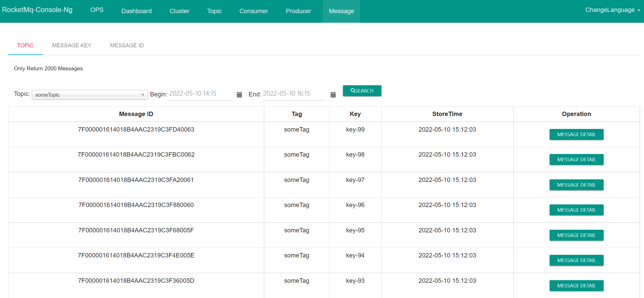Open the End date calendar icon
This screenshot has height=298, width=644.
333,95
